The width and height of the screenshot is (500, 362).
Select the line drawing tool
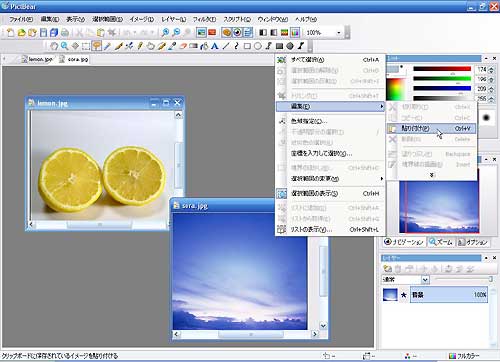click(226, 46)
